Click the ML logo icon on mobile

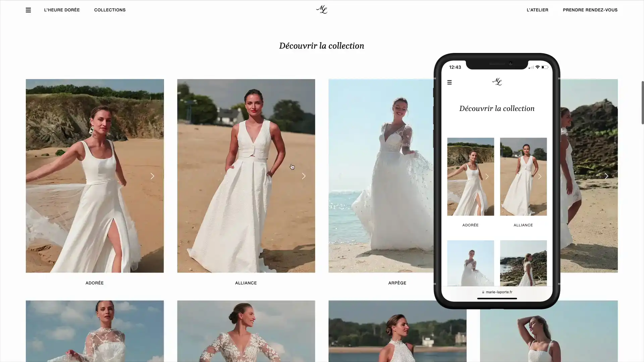point(497,82)
